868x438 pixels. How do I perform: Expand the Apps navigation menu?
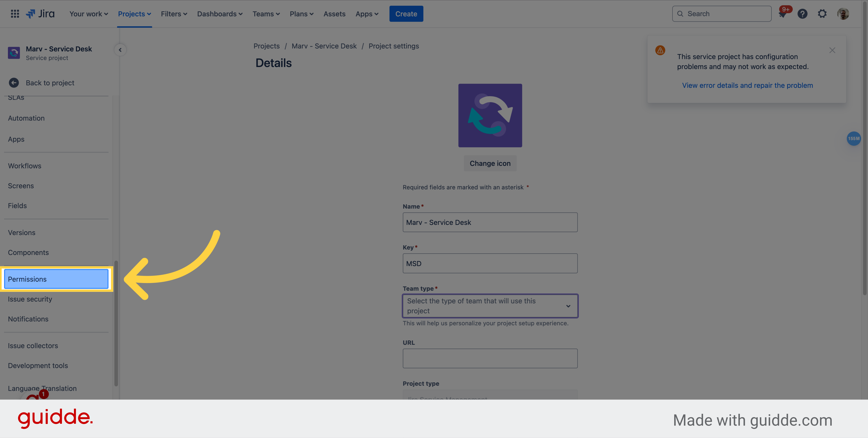click(x=366, y=13)
